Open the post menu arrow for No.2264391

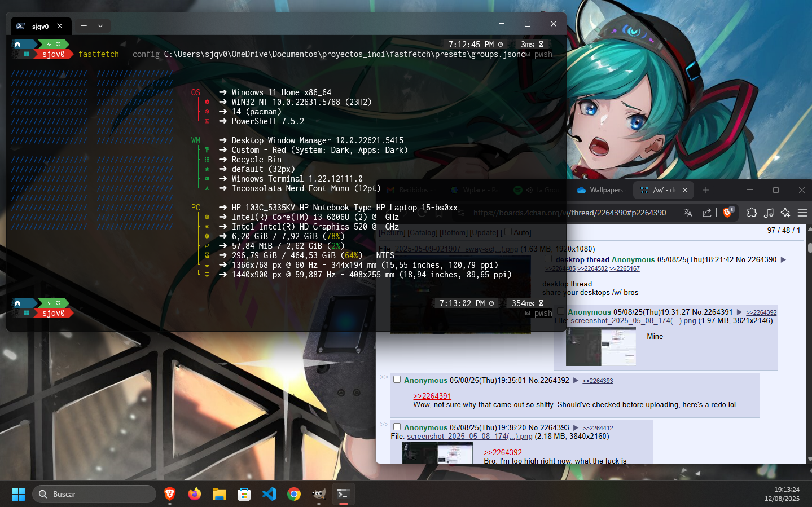[x=739, y=312]
